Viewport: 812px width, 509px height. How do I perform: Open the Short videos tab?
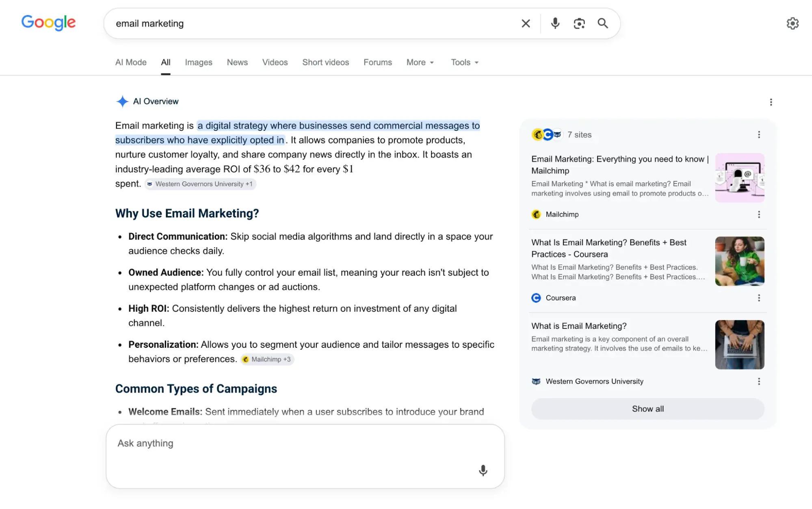[x=325, y=63]
